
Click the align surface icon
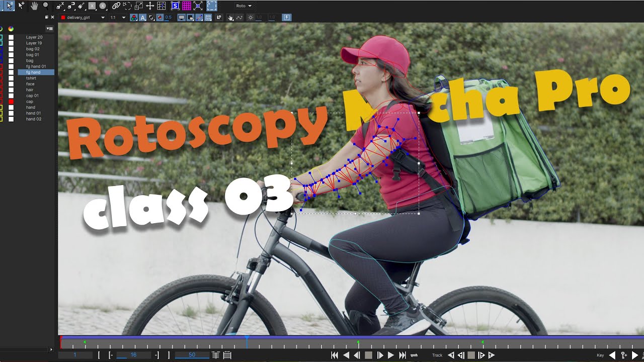tap(198, 6)
